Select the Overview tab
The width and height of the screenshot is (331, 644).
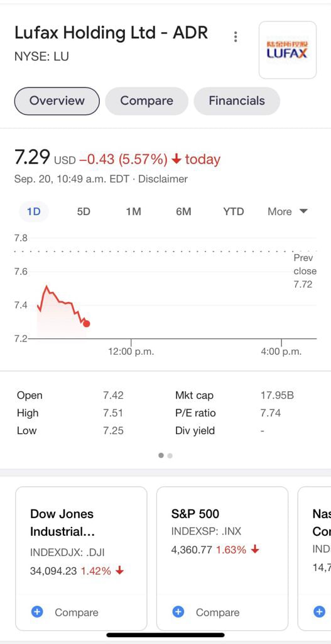pyautogui.click(x=57, y=101)
